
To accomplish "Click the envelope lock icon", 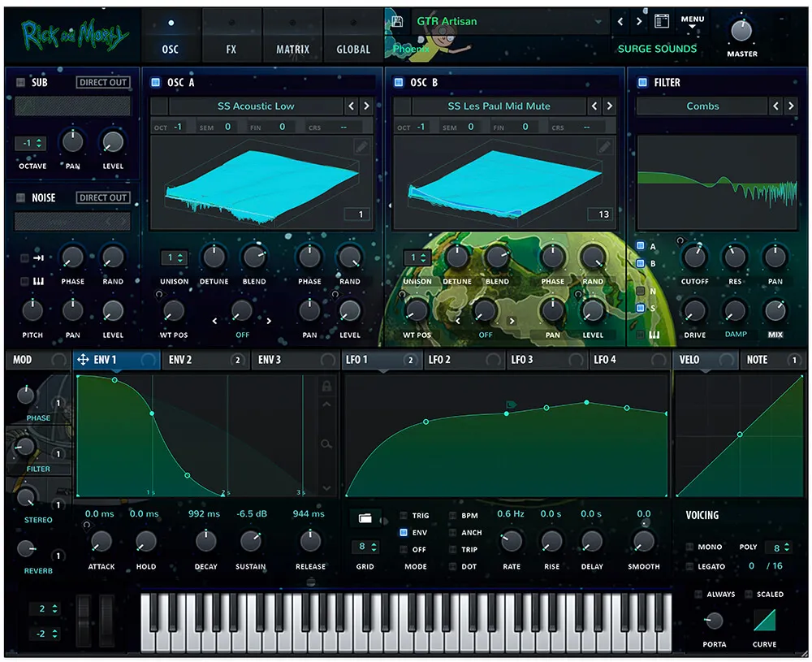I will pyautogui.click(x=326, y=386).
